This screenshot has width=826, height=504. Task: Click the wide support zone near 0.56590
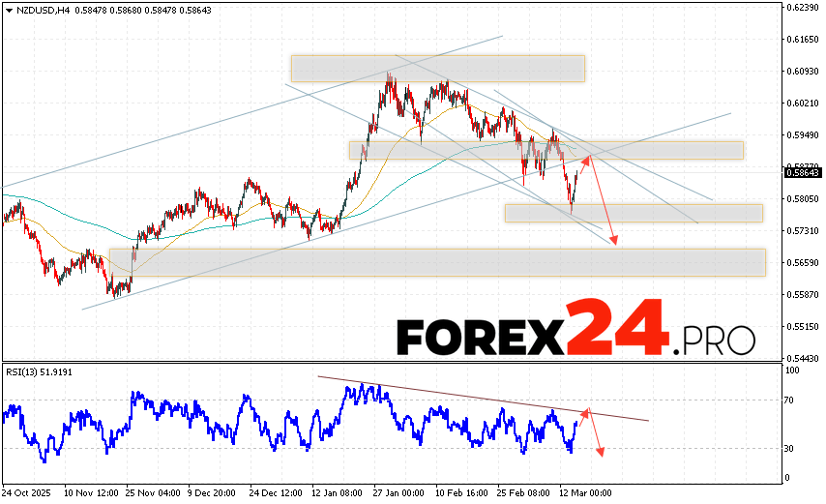(435, 262)
